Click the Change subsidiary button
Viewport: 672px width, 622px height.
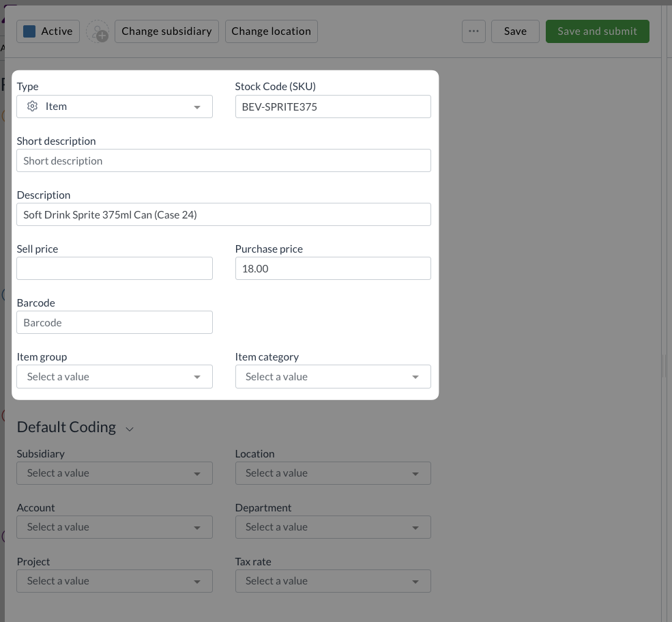click(166, 31)
